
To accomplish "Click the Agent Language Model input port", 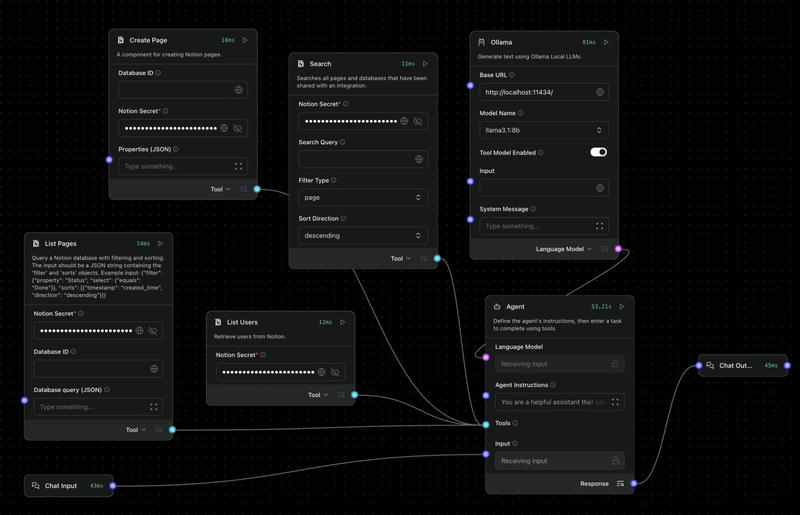I will 486,357.
